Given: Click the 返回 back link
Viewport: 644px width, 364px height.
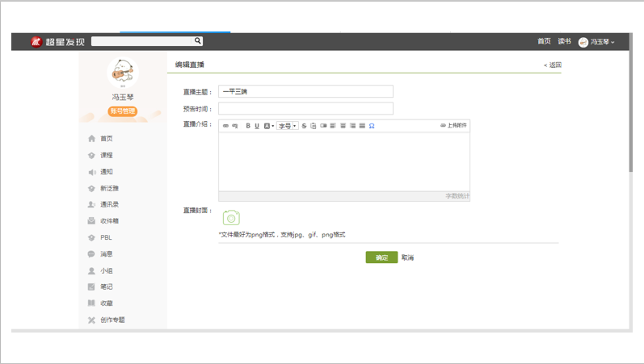Looking at the screenshot, I should [x=553, y=65].
